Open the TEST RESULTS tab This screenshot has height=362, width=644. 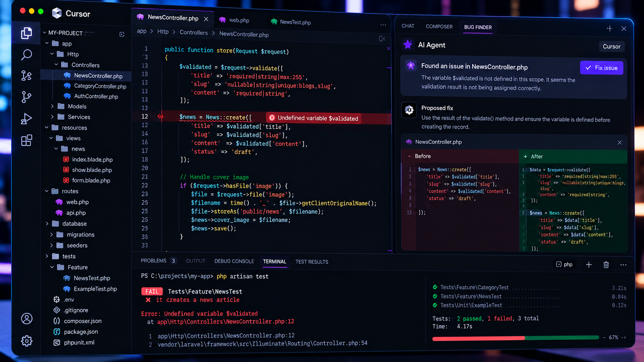click(312, 262)
